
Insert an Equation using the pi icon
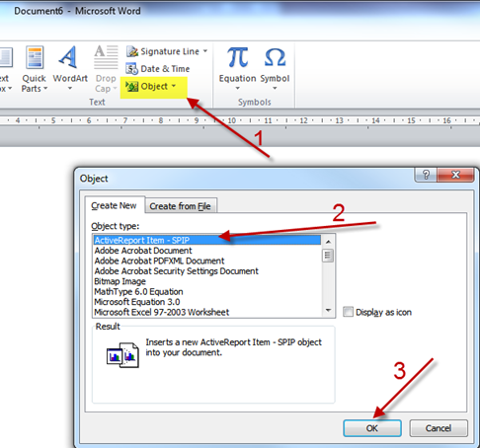[237, 57]
